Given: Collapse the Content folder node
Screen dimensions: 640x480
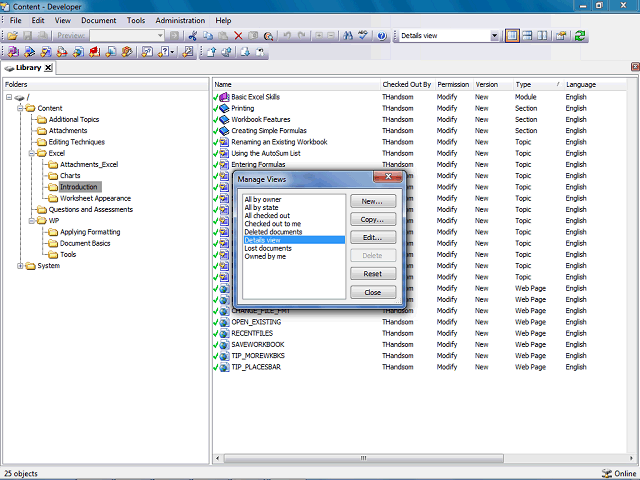Looking at the screenshot, I should (x=20, y=109).
